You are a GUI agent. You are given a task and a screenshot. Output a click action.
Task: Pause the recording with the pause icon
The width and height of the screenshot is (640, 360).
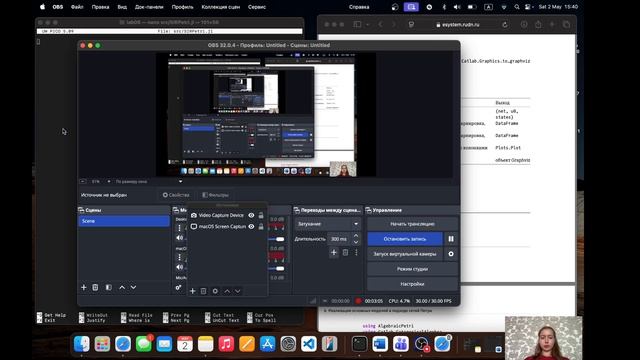pyautogui.click(x=451, y=239)
